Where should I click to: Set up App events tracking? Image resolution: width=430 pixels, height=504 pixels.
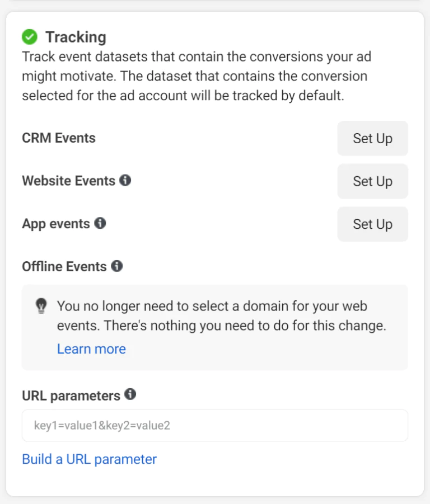[372, 224]
